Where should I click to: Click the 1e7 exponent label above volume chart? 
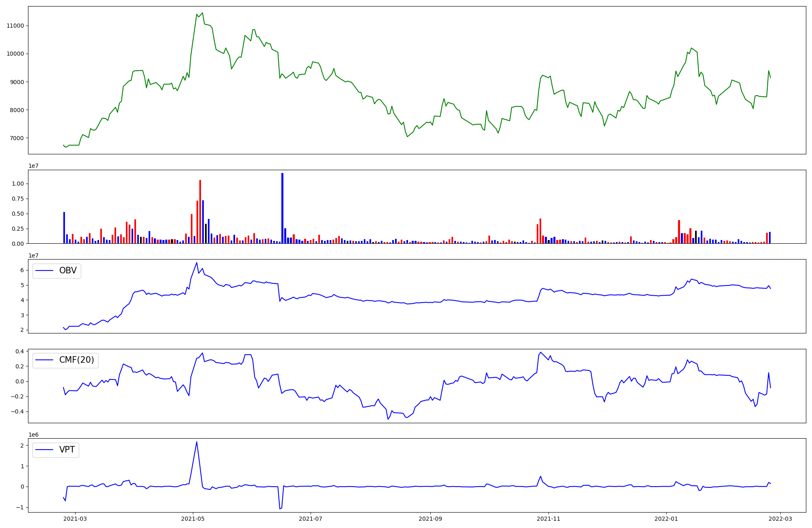[33, 166]
